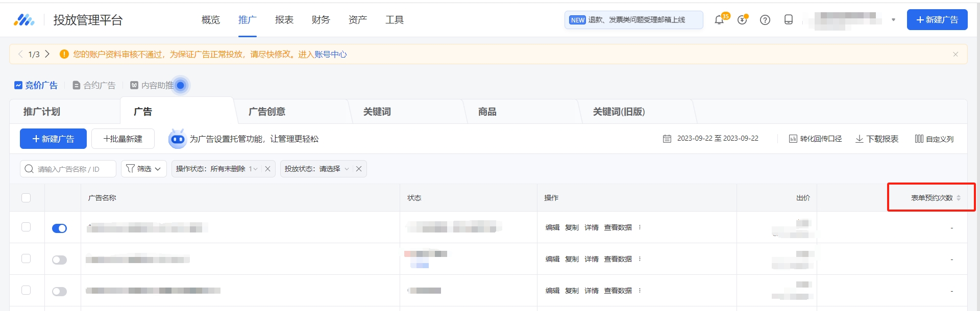This screenshot has height=311, width=980.
Task: Go to next notice in banner
Action: click(47, 54)
